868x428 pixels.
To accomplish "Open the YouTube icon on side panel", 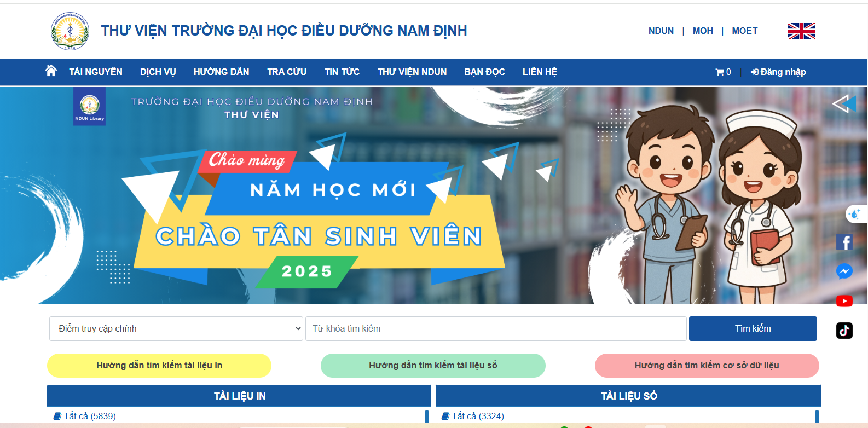I will 844,301.
